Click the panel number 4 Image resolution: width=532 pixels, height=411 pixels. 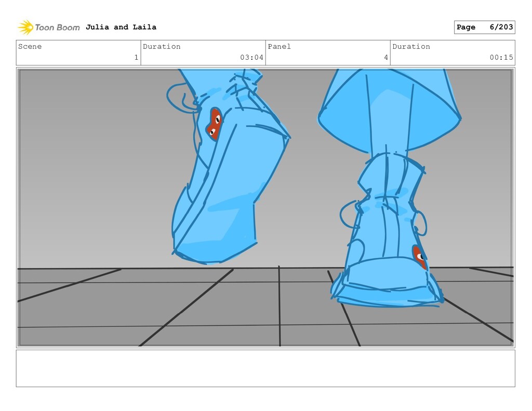tap(386, 57)
